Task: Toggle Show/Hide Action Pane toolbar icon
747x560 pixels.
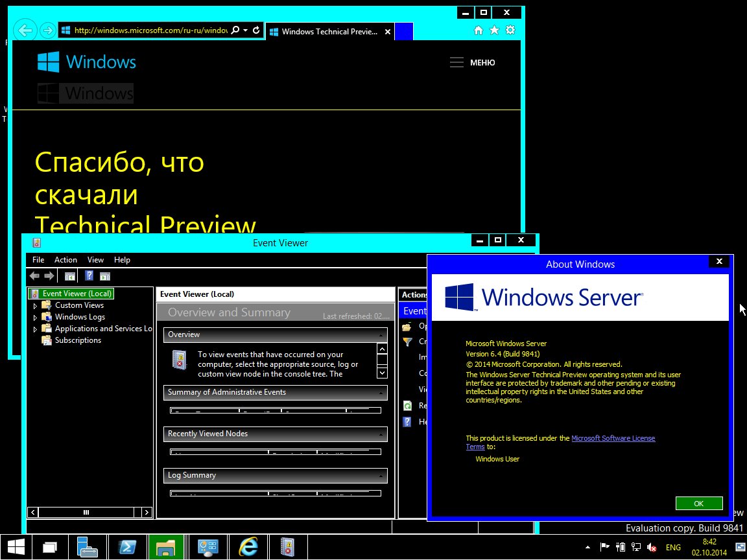Action: click(x=105, y=275)
